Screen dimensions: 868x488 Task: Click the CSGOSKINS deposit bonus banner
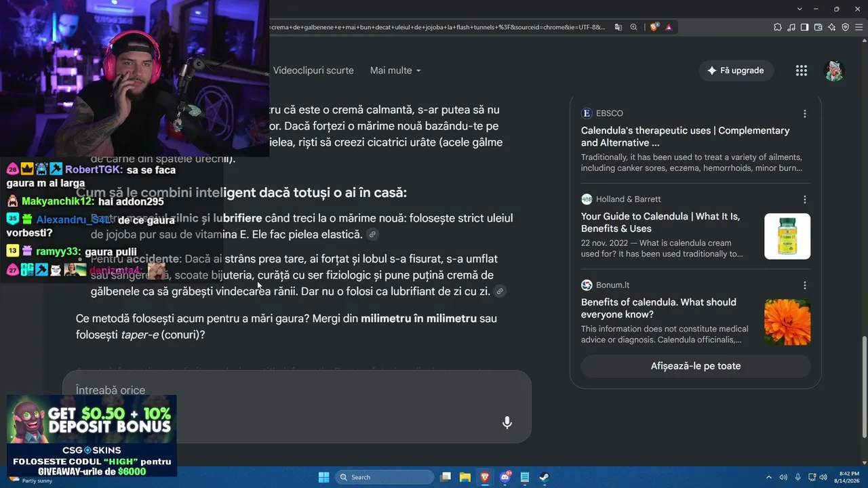[x=92, y=436]
